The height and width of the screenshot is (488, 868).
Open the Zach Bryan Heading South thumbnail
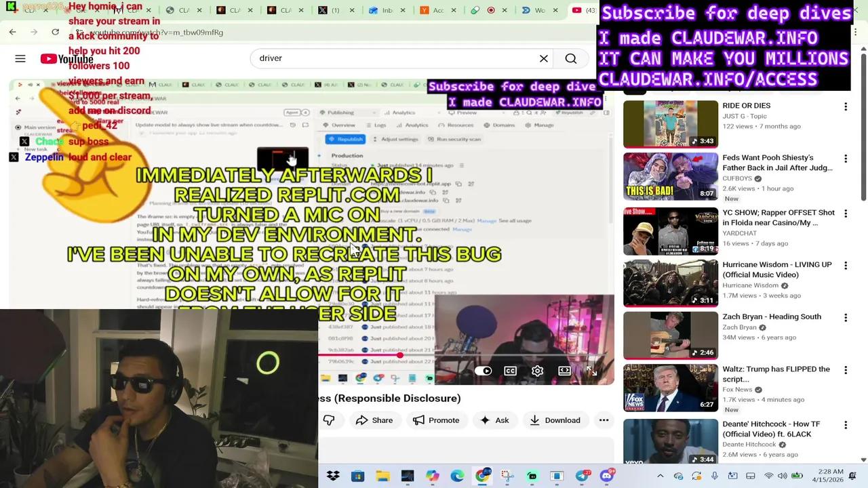point(671,335)
